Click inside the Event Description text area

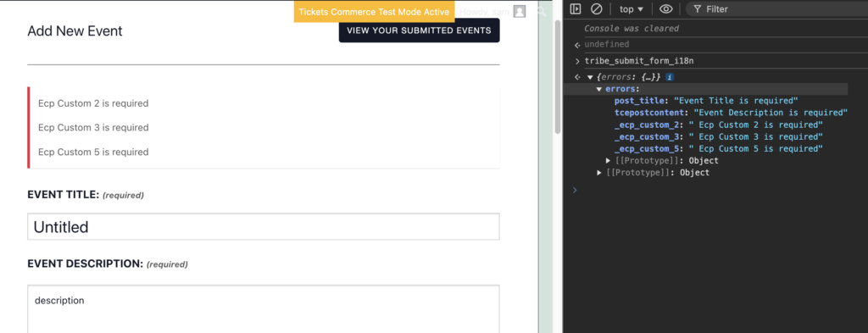tap(264, 309)
